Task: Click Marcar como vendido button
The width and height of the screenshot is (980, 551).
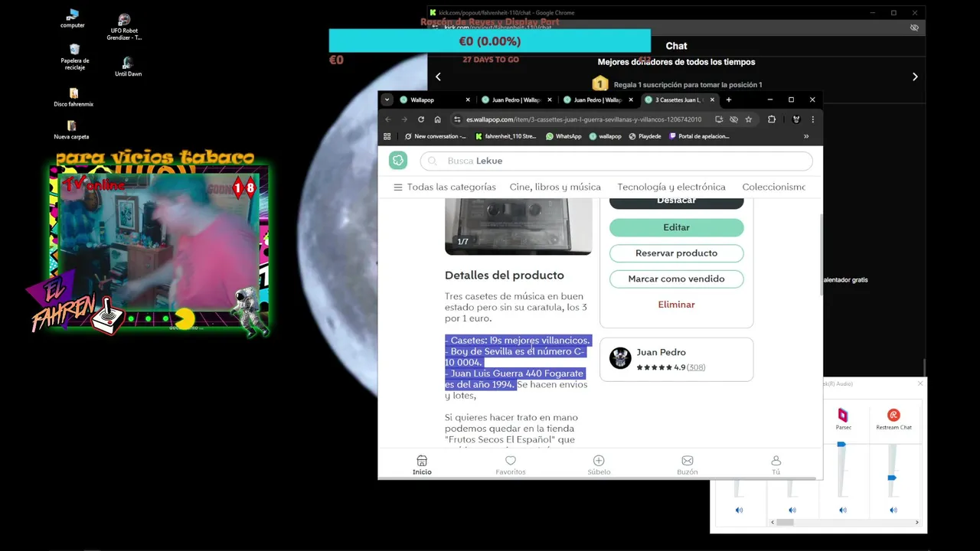Action: pos(676,279)
